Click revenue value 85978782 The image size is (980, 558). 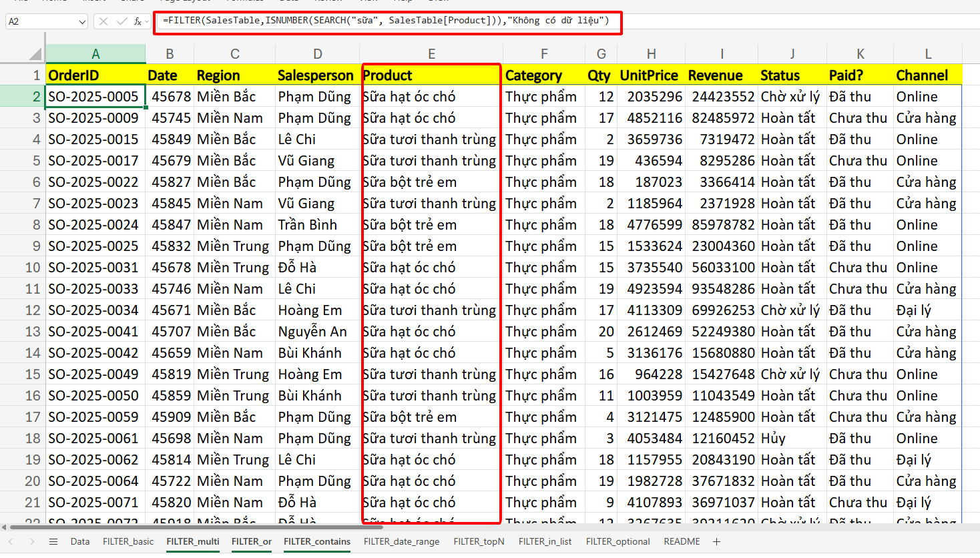click(x=722, y=225)
